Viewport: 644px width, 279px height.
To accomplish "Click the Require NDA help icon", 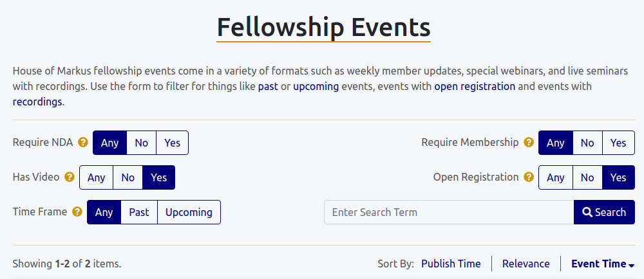I will [83, 143].
